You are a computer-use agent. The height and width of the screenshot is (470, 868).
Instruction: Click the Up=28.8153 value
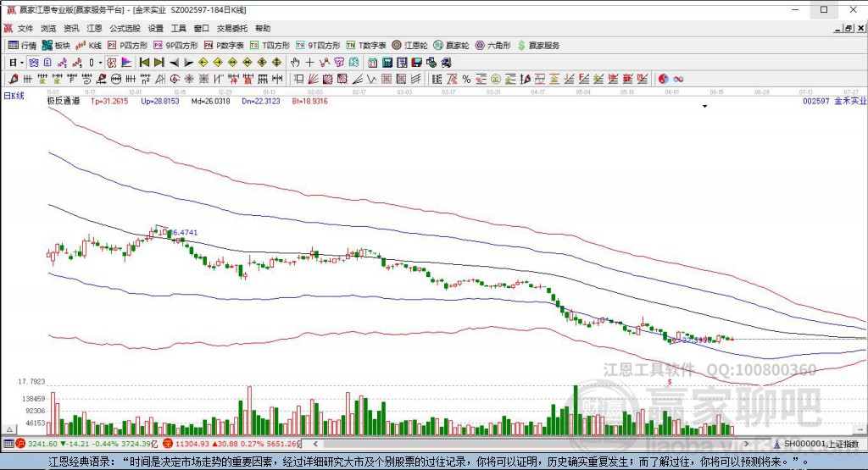point(160,101)
